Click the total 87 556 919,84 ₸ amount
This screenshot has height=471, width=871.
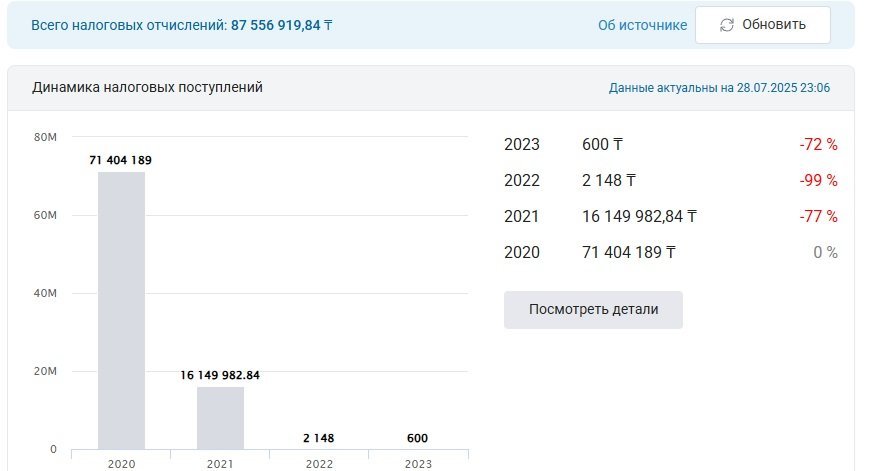[x=282, y=25]
